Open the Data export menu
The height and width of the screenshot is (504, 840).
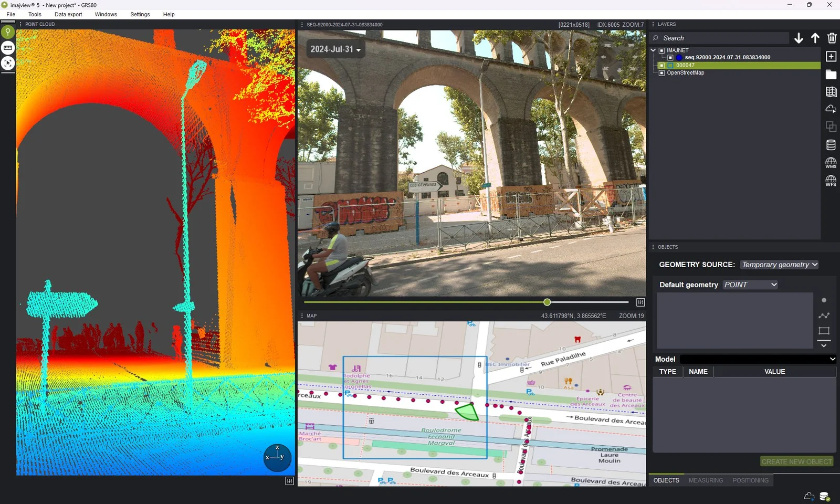[68, 14]
